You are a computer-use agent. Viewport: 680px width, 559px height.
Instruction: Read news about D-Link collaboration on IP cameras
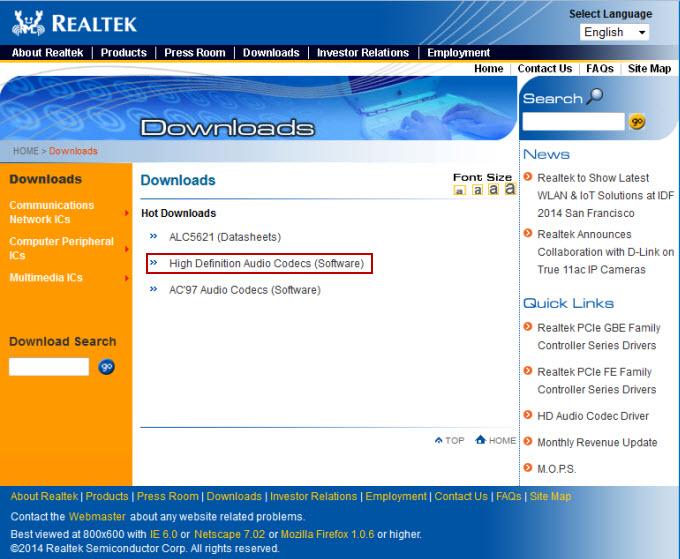pos(605,252)
